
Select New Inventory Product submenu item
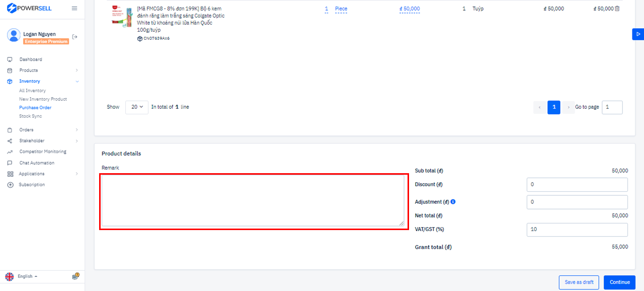[x=43, y=99]
